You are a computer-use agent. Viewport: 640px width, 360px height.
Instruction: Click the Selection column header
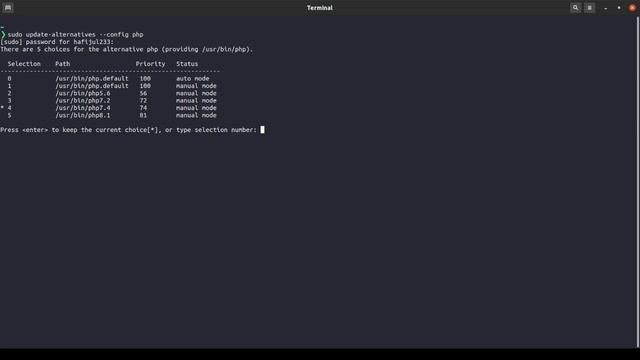(x=24, y=64)
